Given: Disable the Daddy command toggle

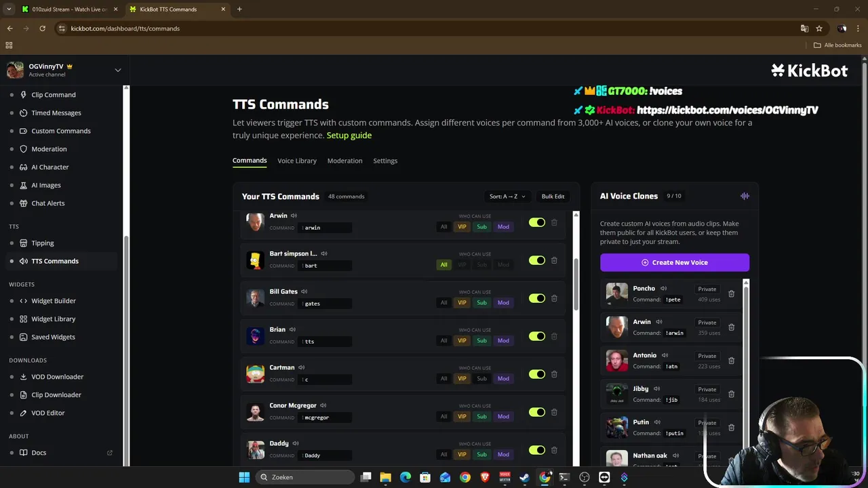Looking at the screenshot, I should (x=537, y=450).
